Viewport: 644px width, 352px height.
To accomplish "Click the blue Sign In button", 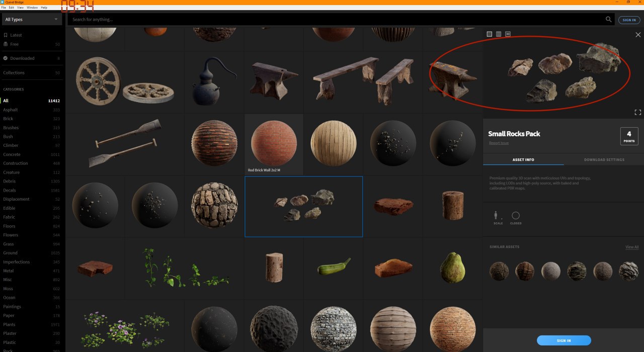I will [563, 340].
